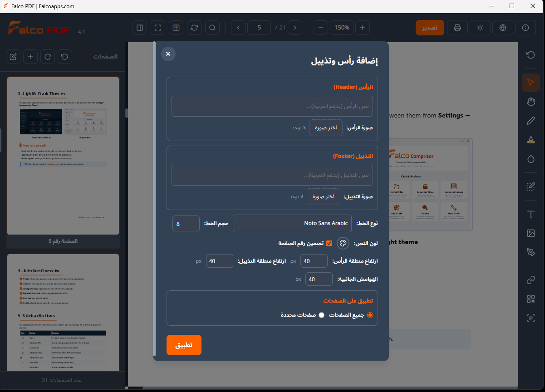The height and width of the screenshot is (392, 545).
Task: Click the history undo icon in right sidebar
Action: pyautogui.click(x=530, y=55)
